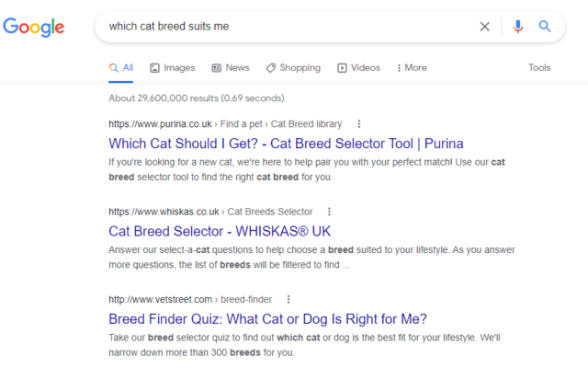Image resolution: width=588 pixels, height=368 pixels.
Task: Open Cat Breed Selector WHISKAS UK link
Action: 220,231
